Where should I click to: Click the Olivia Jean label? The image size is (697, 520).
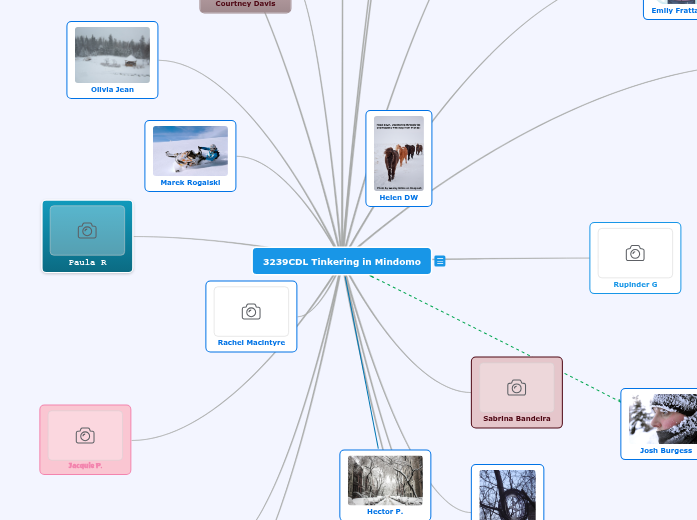tap(112, 89)
